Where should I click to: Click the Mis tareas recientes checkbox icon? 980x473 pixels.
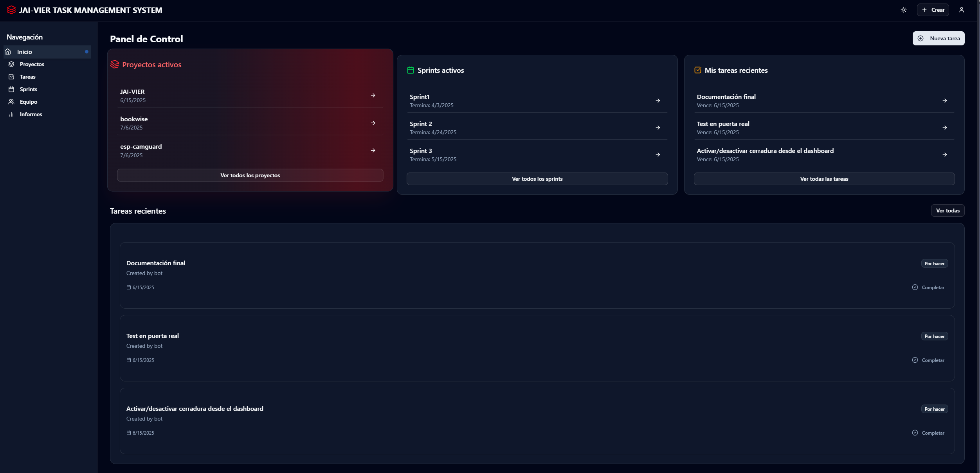pos(697,70)
